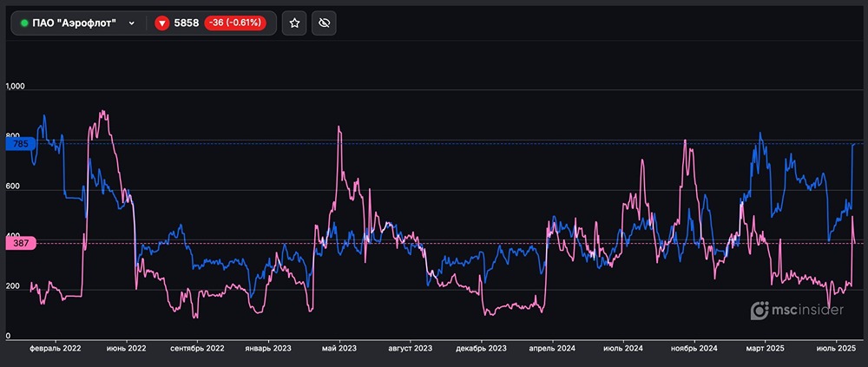
Task: Click the red down-arrow indicator icon
Action: coord(161,23)
